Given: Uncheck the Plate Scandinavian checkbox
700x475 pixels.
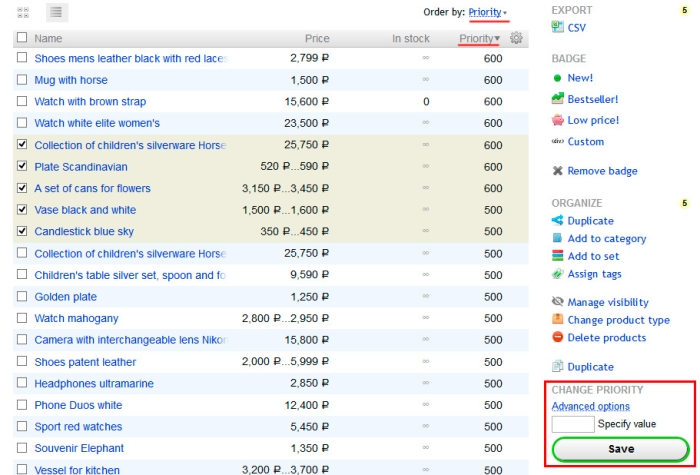Looking at the screenshot, I should [22, 167].
